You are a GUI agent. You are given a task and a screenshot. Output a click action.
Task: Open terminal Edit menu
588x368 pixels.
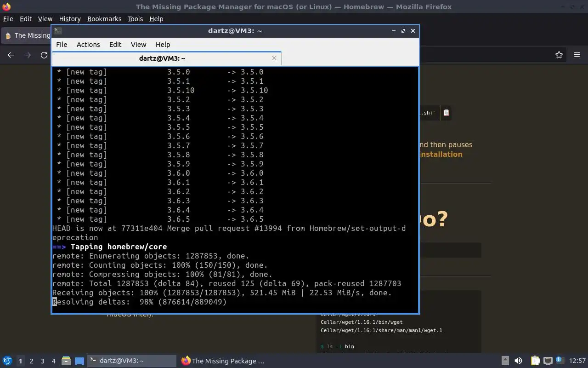tap(115, 45)
